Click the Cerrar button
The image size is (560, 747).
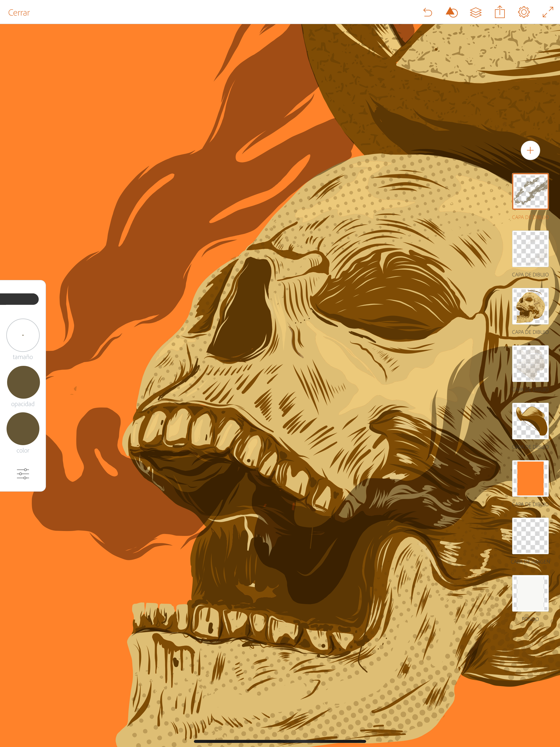pyautogui.click(x=19, y=13)
